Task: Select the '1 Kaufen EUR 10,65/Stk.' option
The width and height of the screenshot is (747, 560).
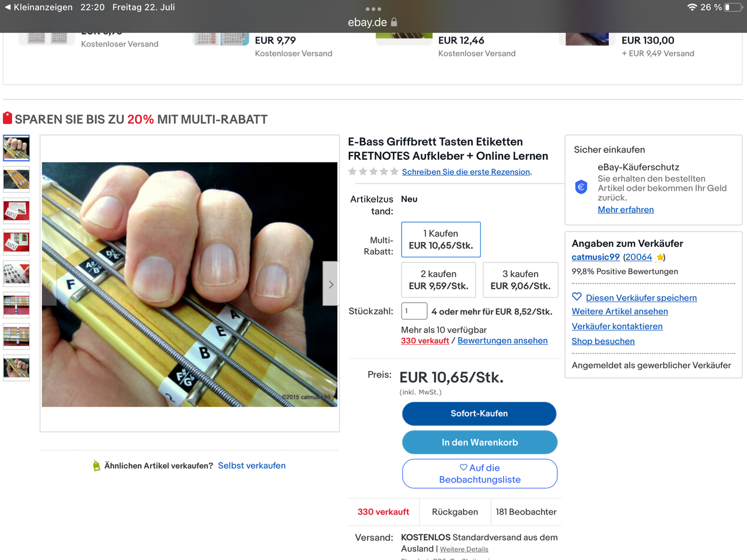Action: click(x=441, y=239)
